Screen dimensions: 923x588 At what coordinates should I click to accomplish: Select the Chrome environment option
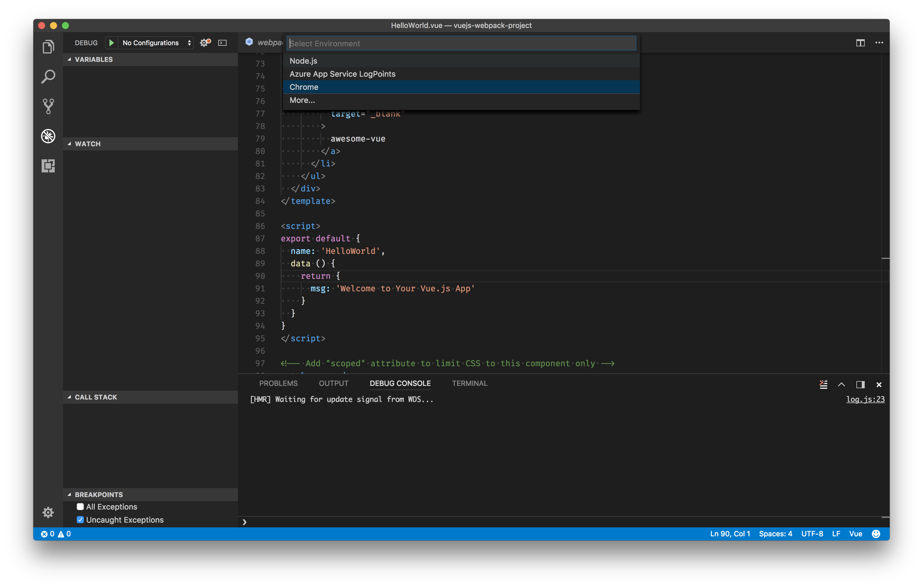(x=461, y=87)
